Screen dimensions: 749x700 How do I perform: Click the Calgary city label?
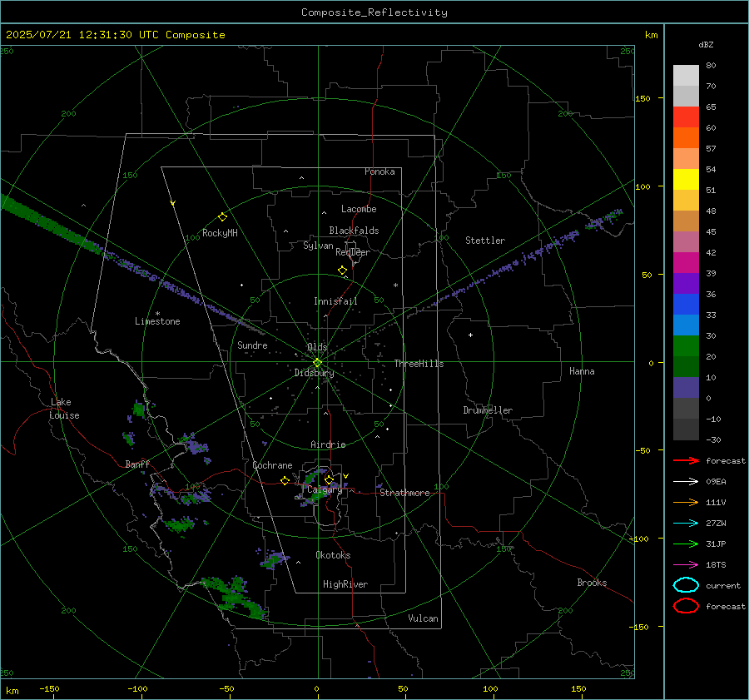click(x=325, y=489)
